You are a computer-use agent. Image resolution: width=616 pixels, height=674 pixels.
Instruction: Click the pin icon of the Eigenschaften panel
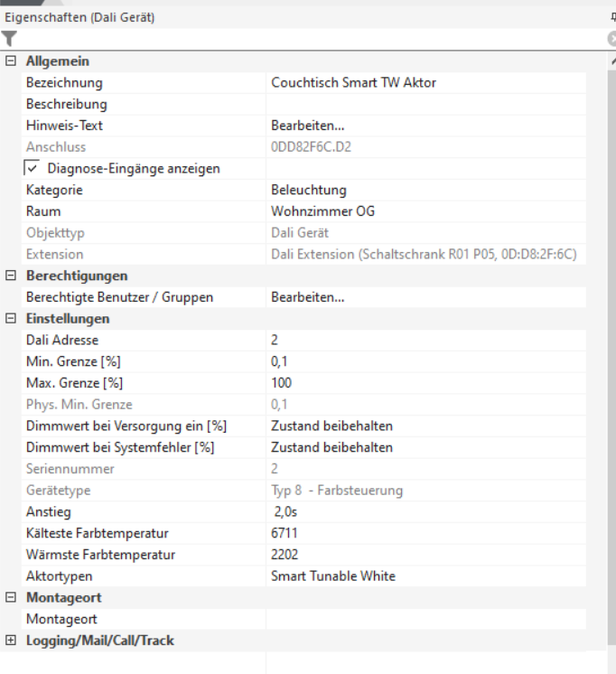point(613,17)
